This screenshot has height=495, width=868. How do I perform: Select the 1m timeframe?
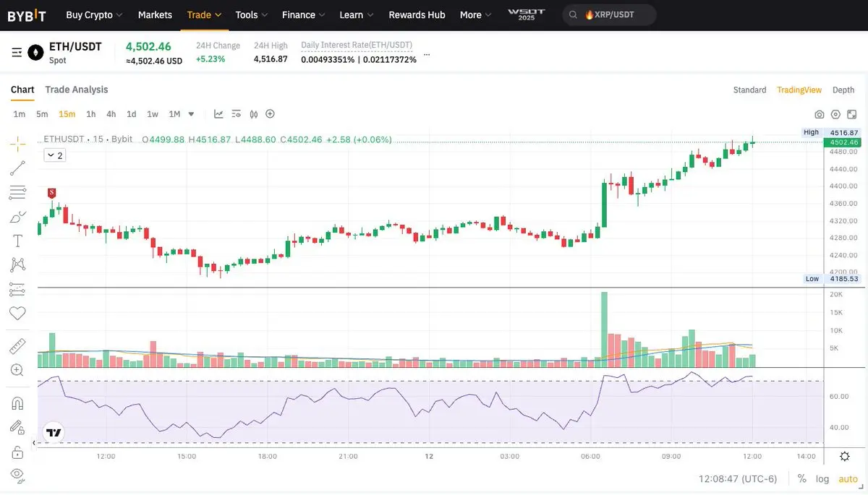coord(19,114)
